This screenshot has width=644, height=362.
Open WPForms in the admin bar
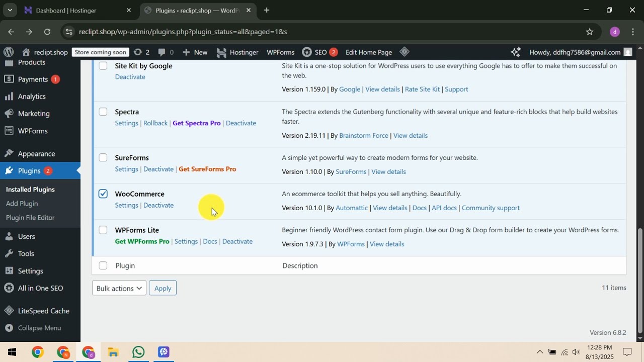click(x=280, y=52)
